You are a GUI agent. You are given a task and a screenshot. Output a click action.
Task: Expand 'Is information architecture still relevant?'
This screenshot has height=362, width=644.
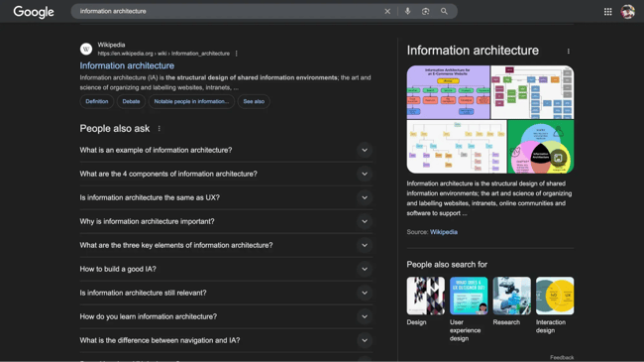(x=226, y=293)
